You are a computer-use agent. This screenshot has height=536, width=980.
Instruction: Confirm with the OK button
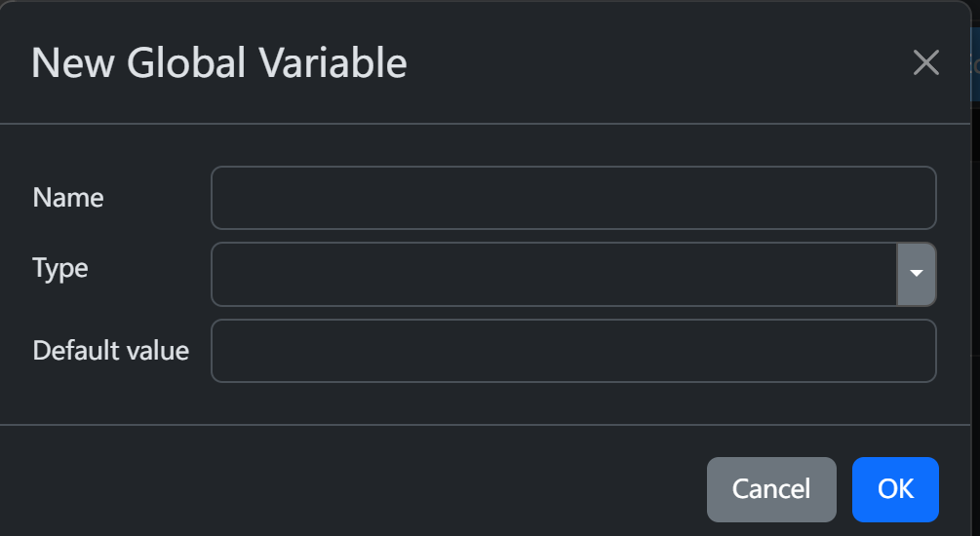(895, 489)
